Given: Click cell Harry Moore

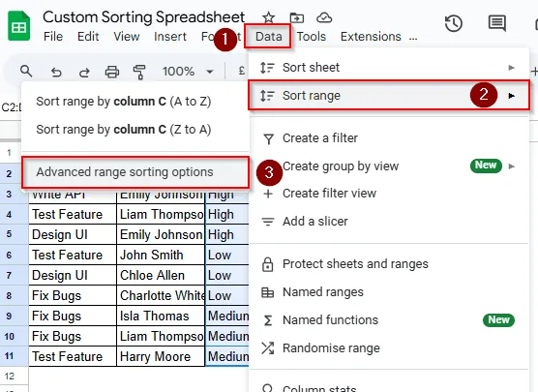Looking at the screenshot, I should click(161, 356).
